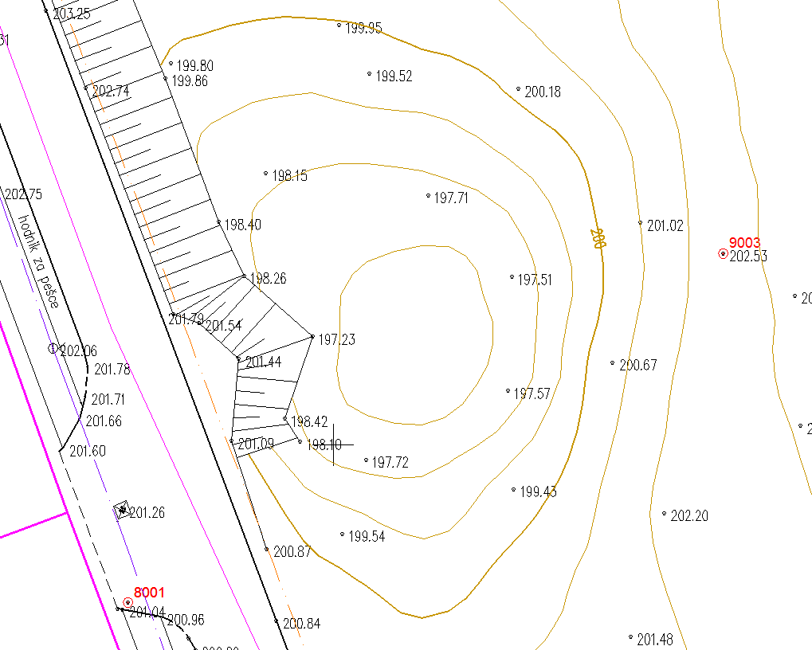Select the elevation label 202.20
812x650 pixels.
point(688,516)
